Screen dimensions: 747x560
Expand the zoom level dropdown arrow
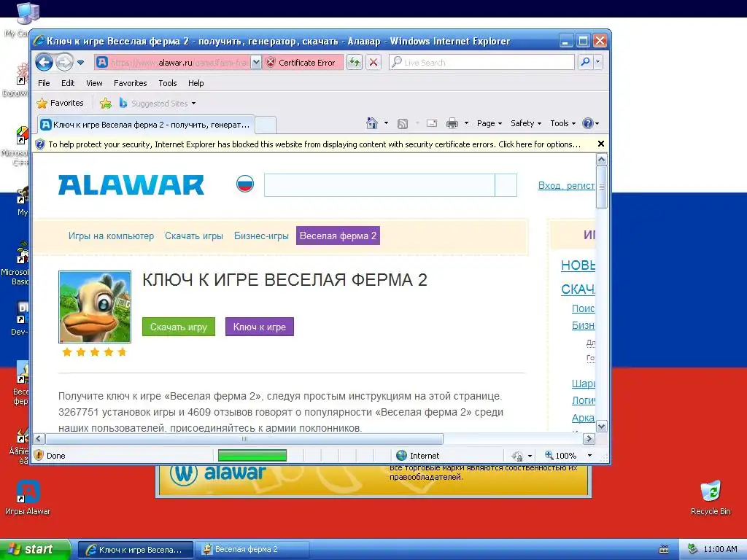(589, 456)
